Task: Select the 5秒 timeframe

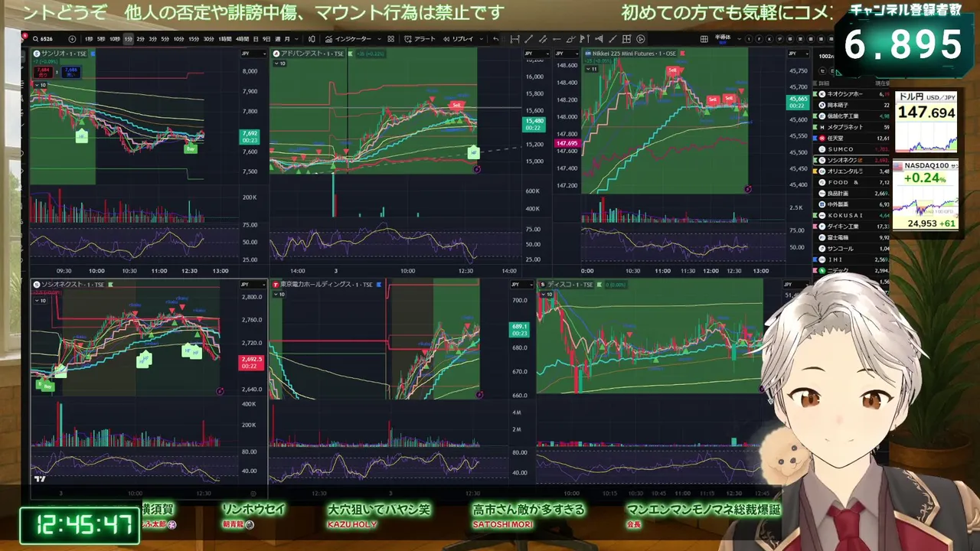Action: click(101, 39)
